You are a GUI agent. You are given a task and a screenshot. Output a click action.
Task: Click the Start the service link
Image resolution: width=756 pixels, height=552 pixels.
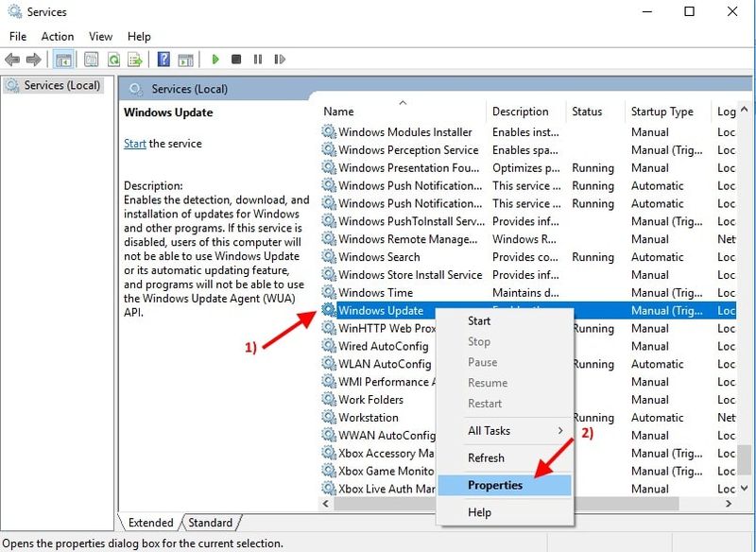[135, 144]
